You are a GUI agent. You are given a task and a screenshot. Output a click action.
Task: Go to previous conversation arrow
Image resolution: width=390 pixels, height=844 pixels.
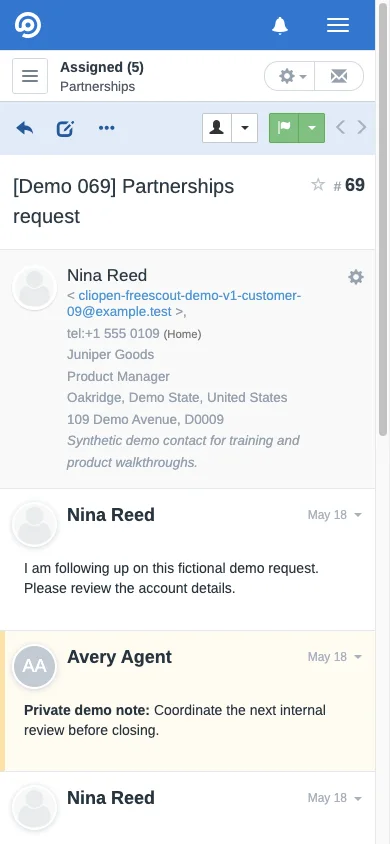click(x=340, y=128)
